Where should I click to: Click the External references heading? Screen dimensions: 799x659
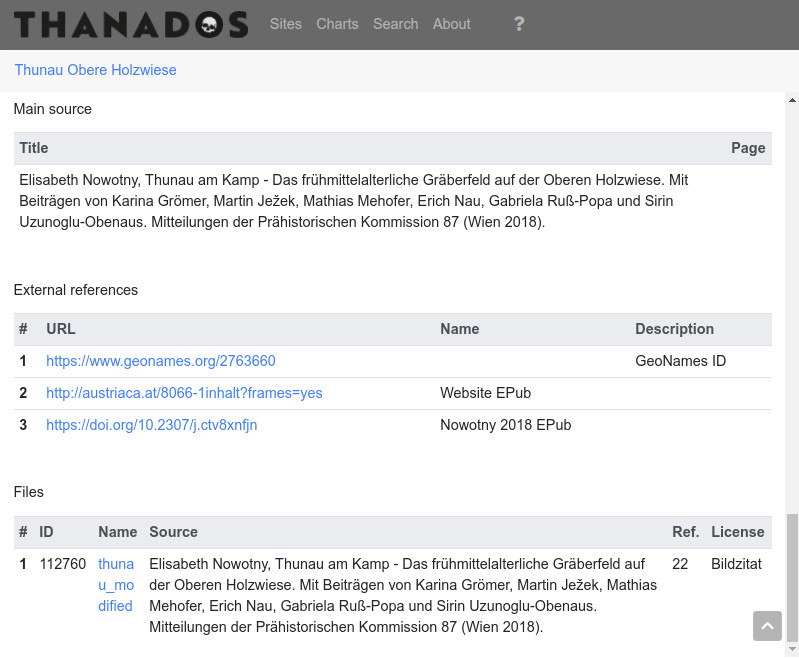(75, 290)
